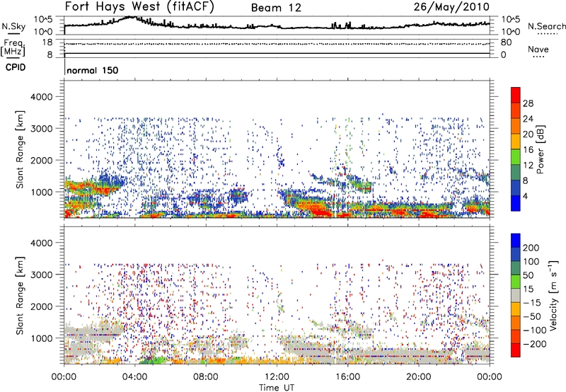Click the 'CPID' label
The height and width of the screenshot is (392, 566).
click(x=16, y=67)
